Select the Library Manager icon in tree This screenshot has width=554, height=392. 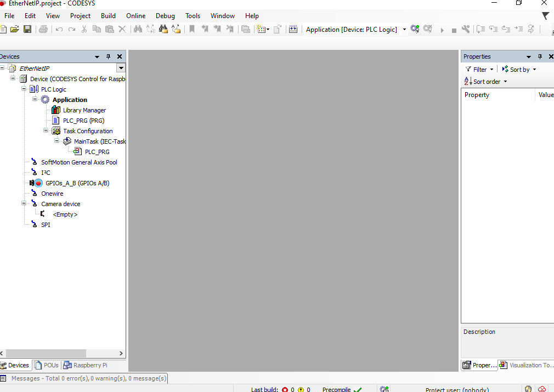(56, 110)
